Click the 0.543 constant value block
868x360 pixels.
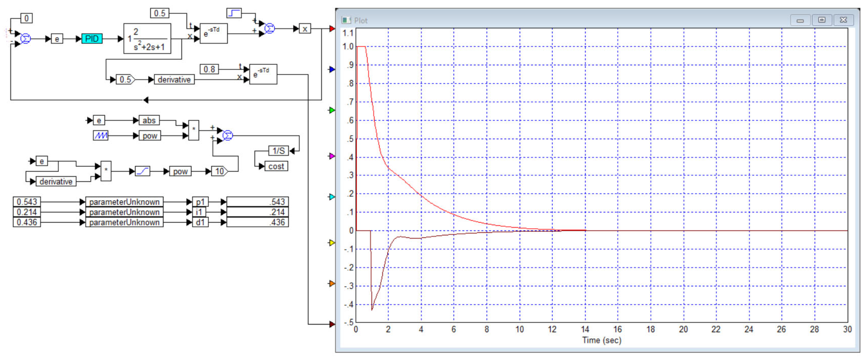(x=27, y=202)
